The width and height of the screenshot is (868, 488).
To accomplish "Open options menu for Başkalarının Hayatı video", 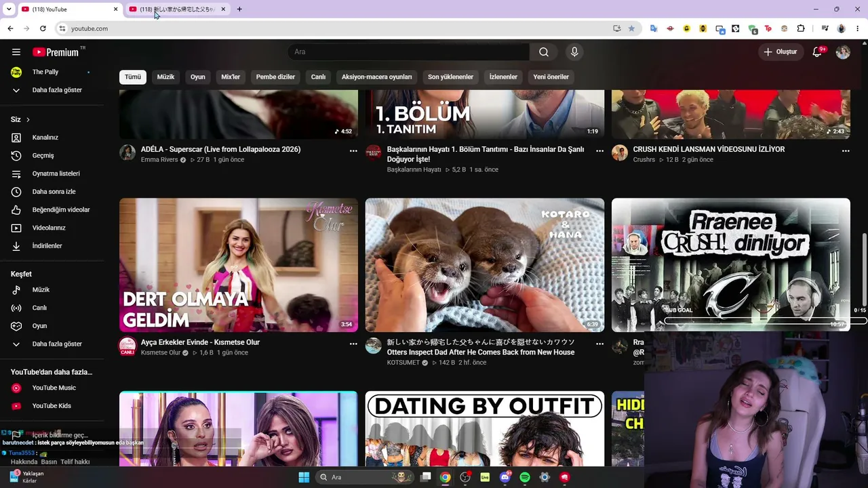I will point(599,151).
